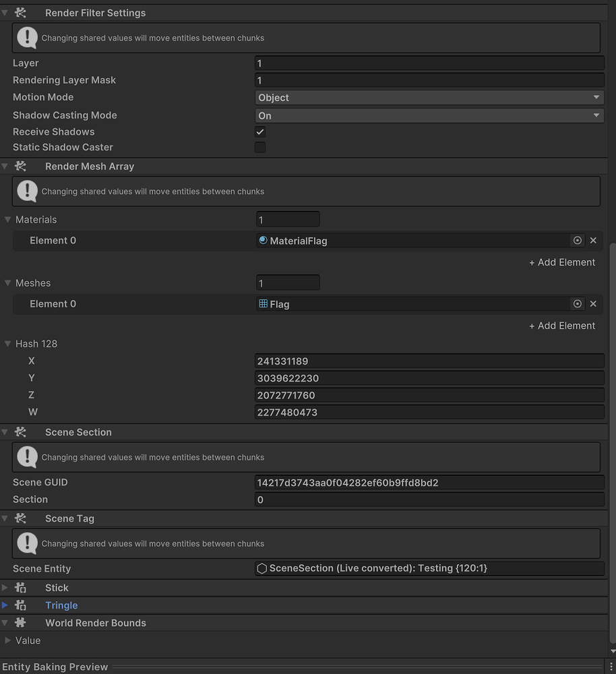Open the object picker for Flag mesh

pyautogui.click(x=578, y=303)
